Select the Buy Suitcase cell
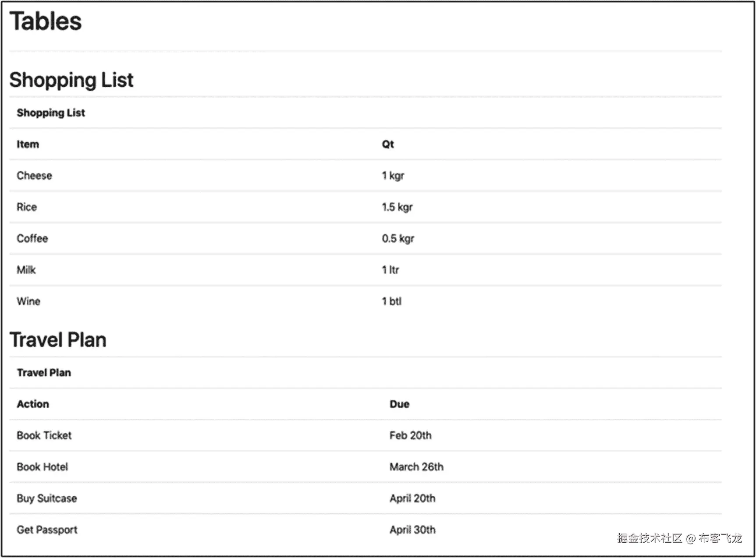 coord(47,498)
